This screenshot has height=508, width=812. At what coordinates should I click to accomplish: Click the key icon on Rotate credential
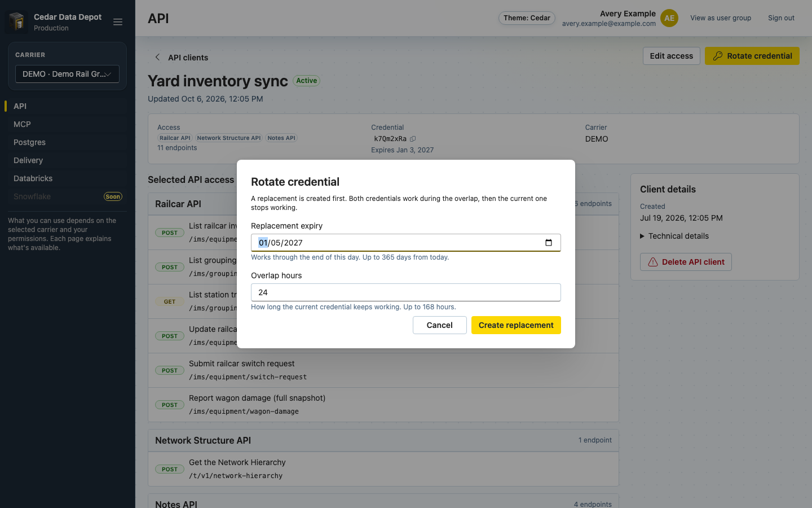pos(718,56)
